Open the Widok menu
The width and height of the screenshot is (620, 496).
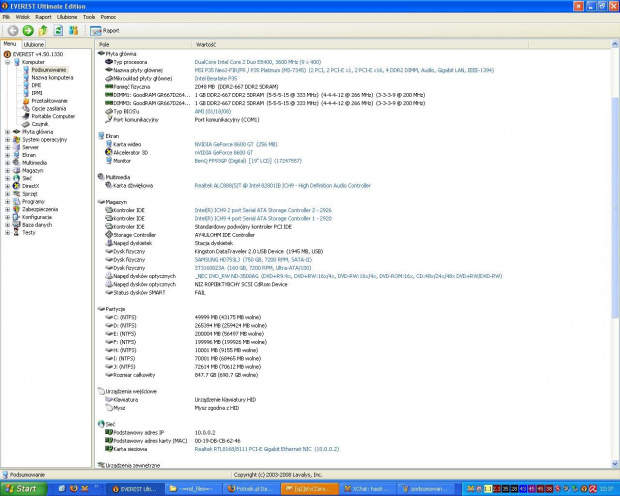click(23, 17)
